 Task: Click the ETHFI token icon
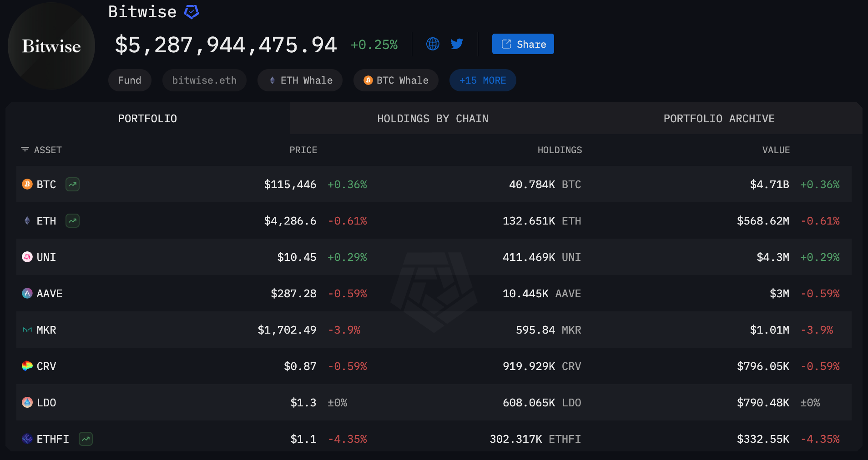click(x=27, y=439)
